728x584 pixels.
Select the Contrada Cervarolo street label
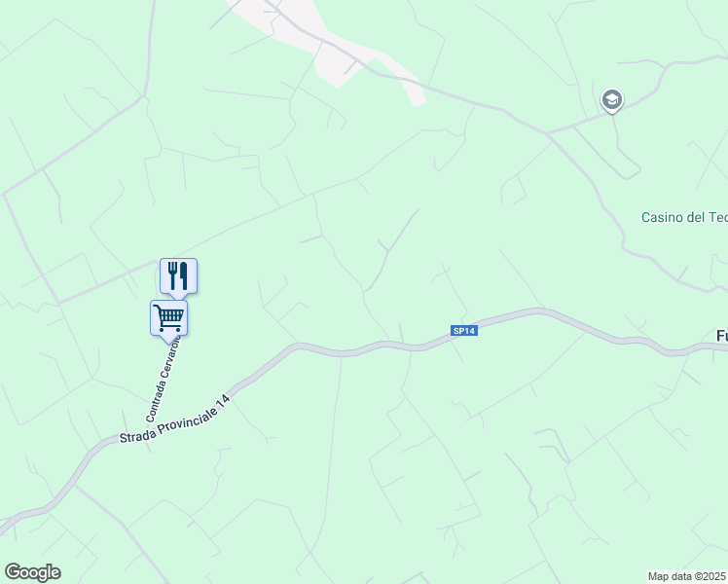click(x=163, y=379)
